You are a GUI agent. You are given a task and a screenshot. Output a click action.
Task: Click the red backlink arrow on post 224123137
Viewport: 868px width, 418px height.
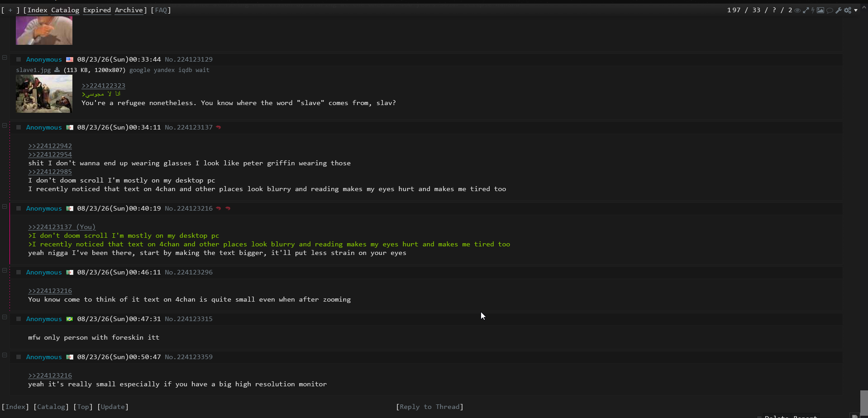coord(219,127)
